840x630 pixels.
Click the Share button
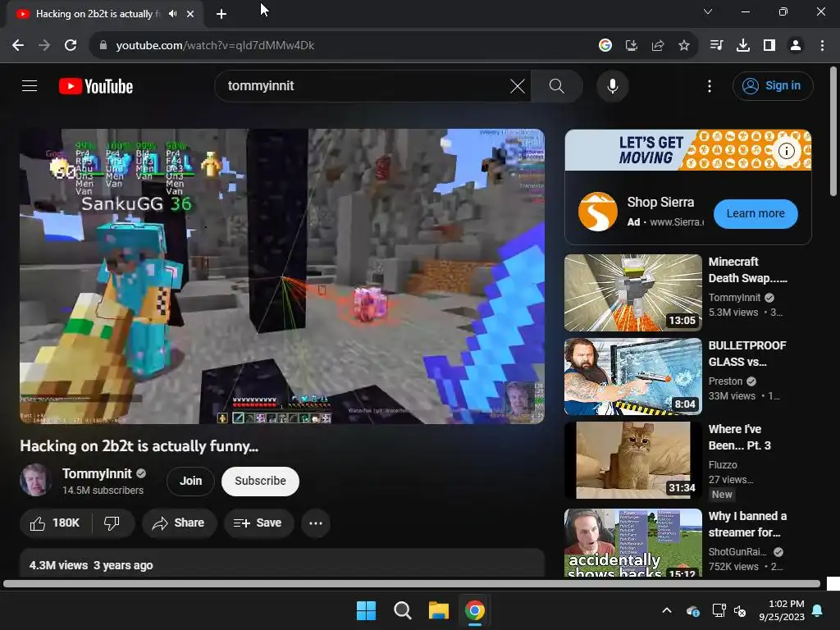point(179,523)
